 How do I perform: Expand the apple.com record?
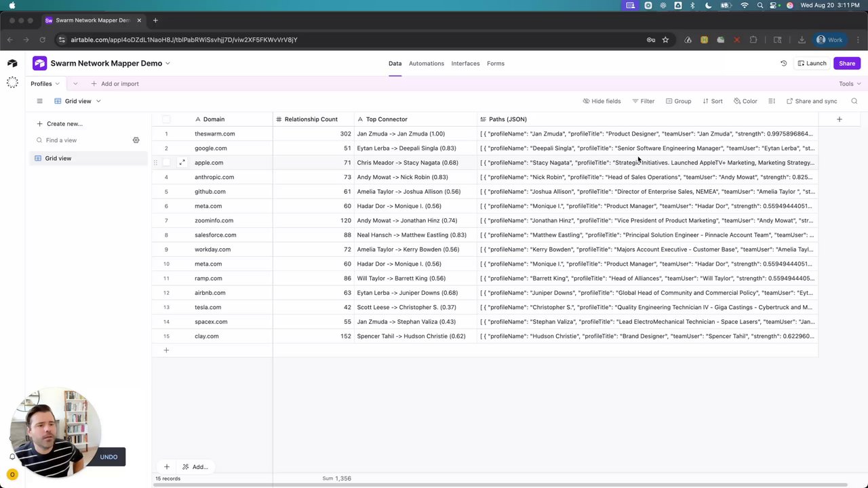pos(182,163)
